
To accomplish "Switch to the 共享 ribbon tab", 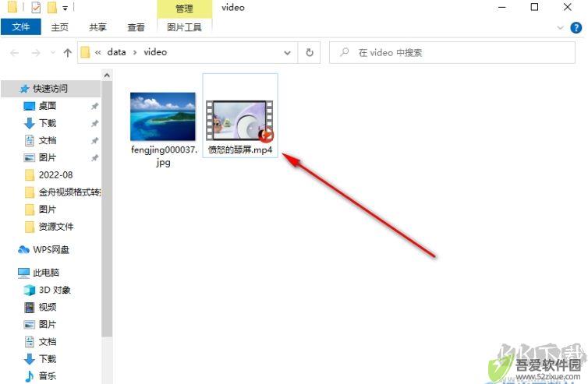I will [x=98, y=27].
